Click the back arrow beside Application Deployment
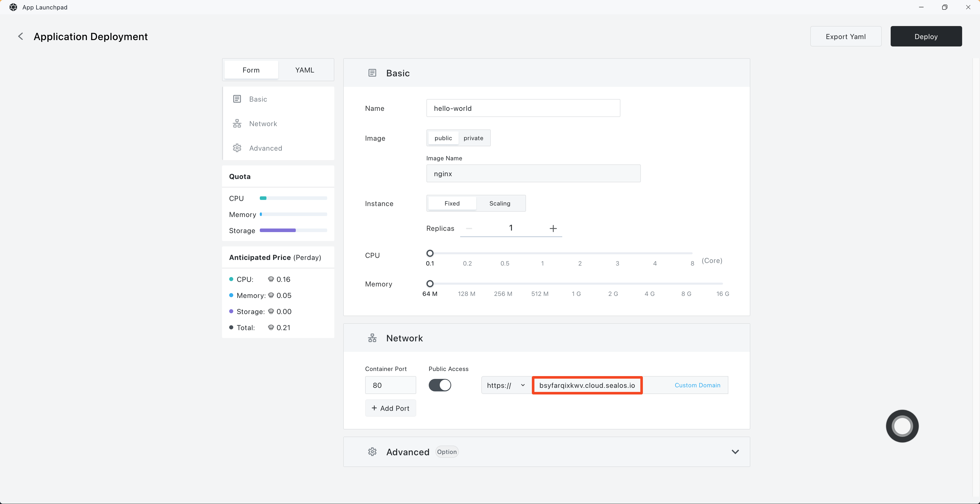 coord(20,36)
